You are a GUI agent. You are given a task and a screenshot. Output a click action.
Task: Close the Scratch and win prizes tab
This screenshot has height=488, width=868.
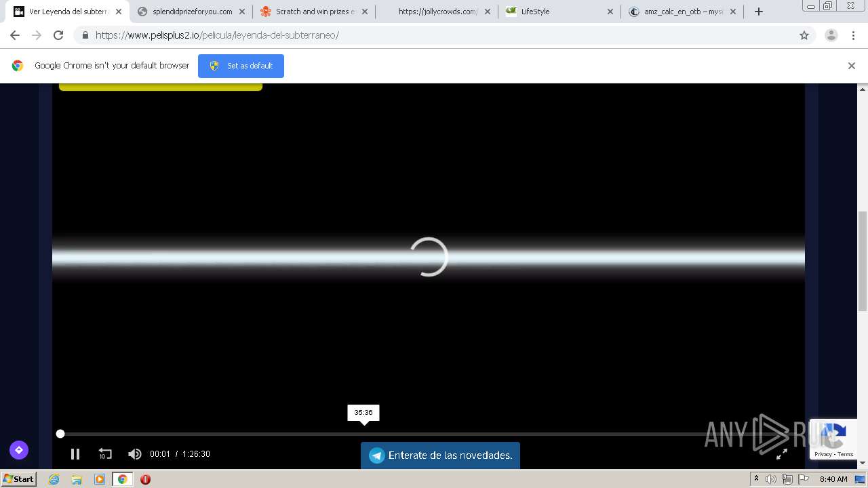(364, 12)
